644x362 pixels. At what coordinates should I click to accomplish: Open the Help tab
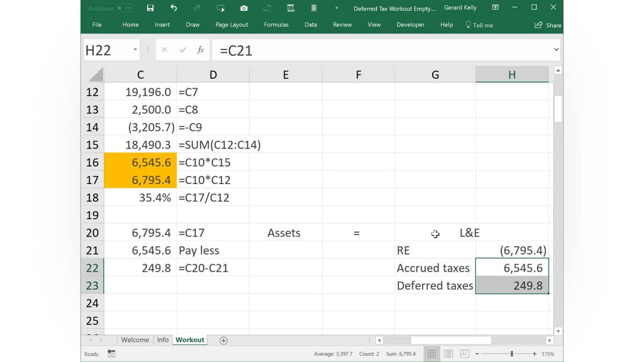[x=447, y=25]
